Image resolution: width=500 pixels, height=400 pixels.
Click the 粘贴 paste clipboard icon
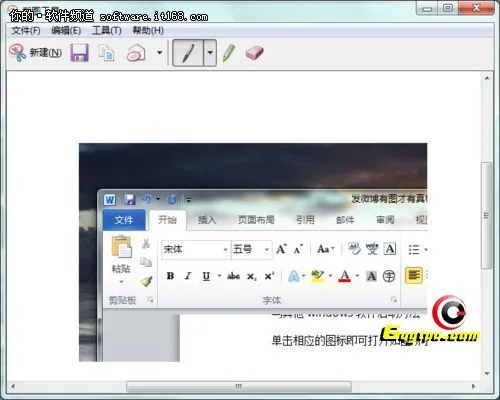(122, 247)
